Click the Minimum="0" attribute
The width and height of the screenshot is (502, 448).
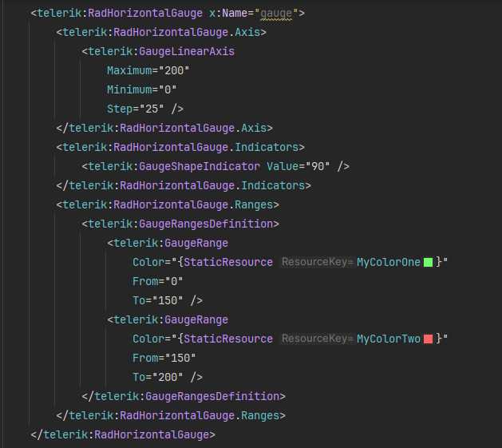tap(142, 89)
